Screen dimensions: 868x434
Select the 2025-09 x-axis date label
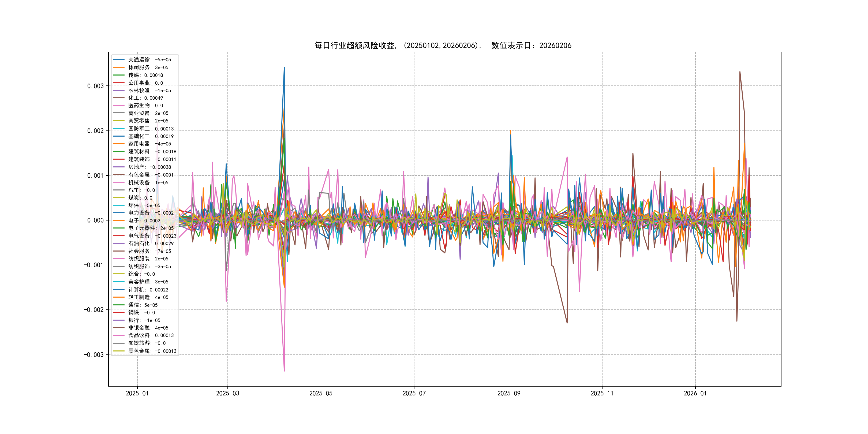point(509,393)
